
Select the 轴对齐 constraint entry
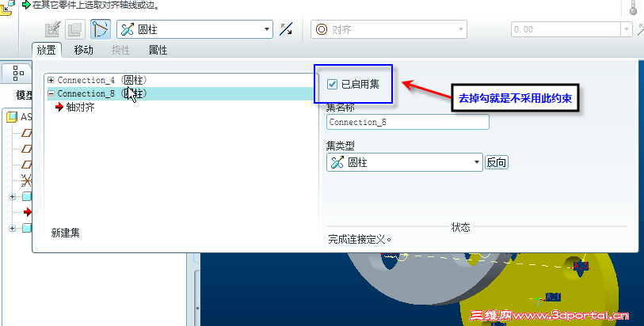tap(80, 107)
